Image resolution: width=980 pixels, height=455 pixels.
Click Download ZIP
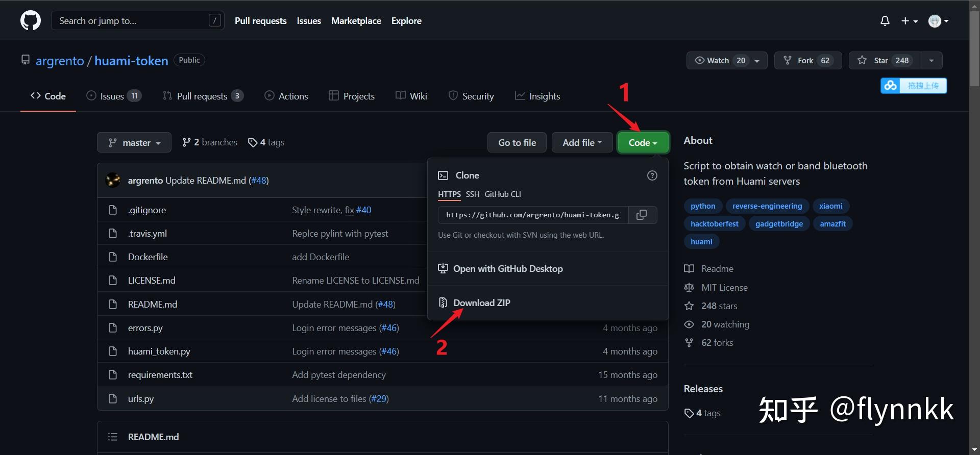481,302
